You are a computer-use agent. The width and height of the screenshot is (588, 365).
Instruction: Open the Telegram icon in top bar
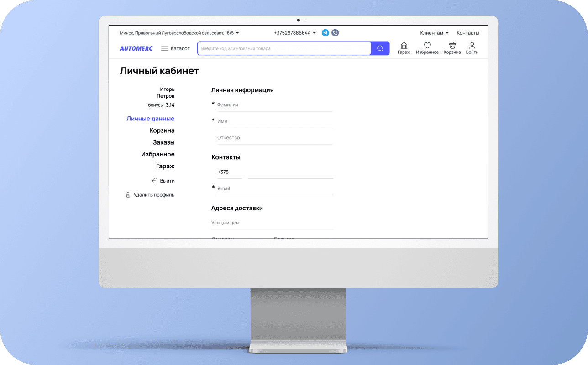point(325,33)
